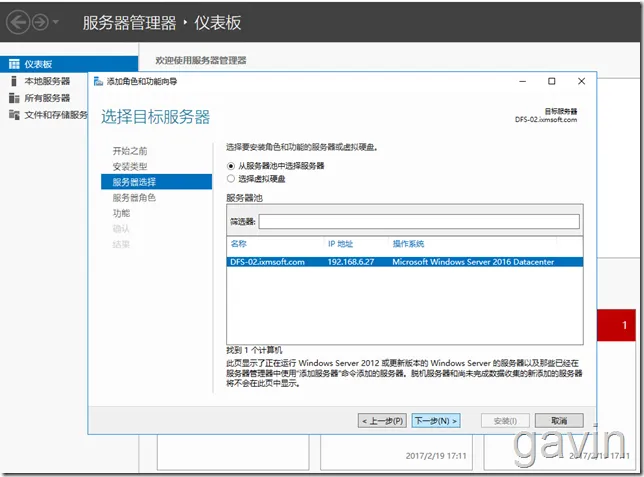Click the 上一步(P) previous button
Screen dimensions: 644x477
click(382, 421)
